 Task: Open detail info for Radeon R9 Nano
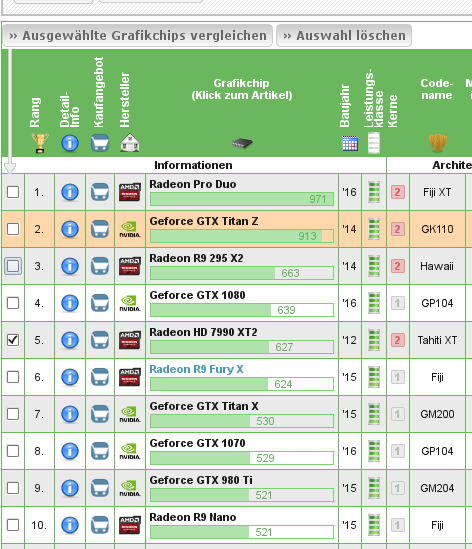[70, 525]
